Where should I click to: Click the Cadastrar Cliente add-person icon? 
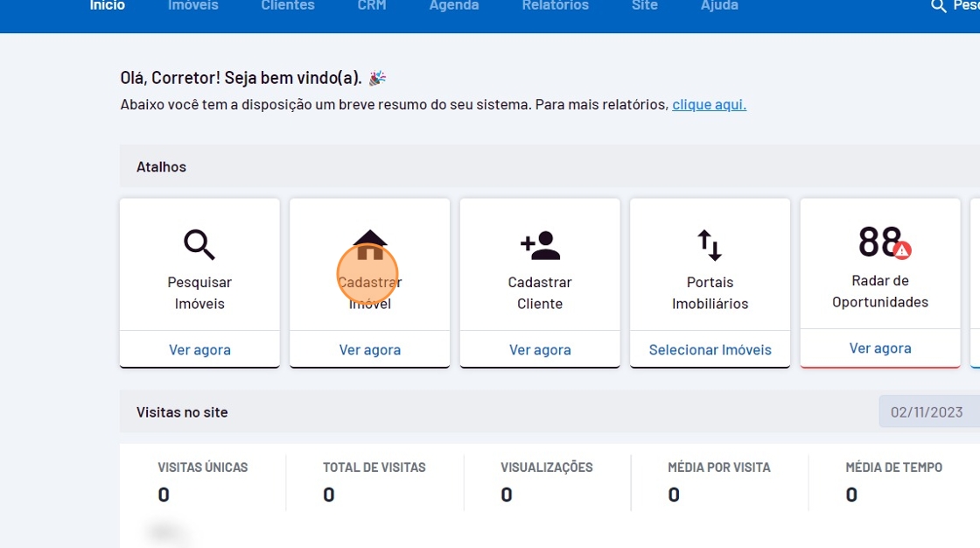click(540, 245)
